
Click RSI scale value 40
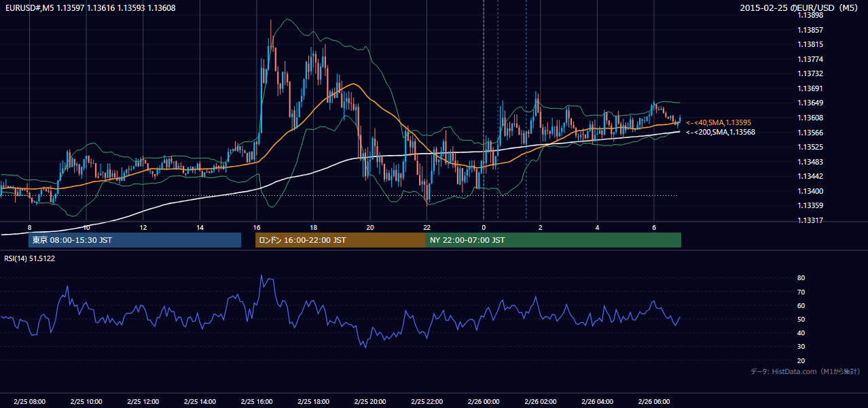801,333
